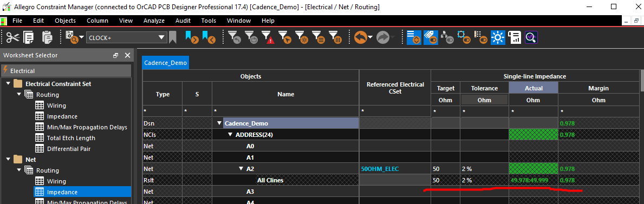Screen dimensions: 644x204
Task: Open the View menu
Action: [x=126, y=21]
